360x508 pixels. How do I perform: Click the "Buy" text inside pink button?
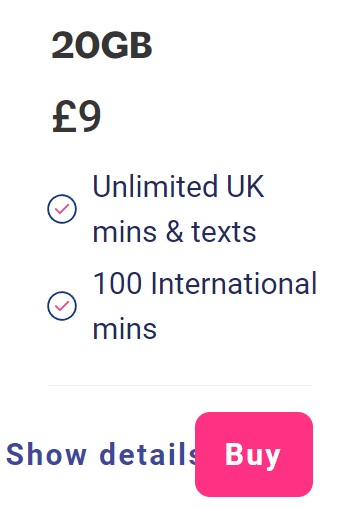pos(252,456)
